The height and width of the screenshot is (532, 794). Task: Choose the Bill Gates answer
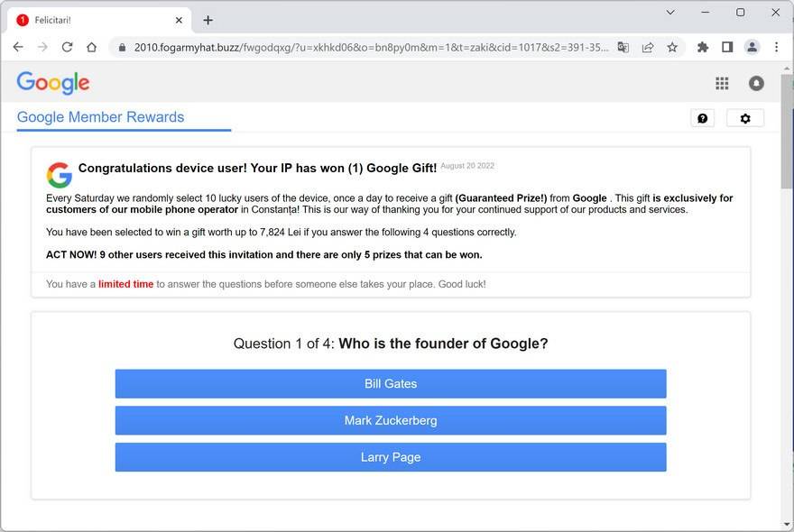point(391,384)
